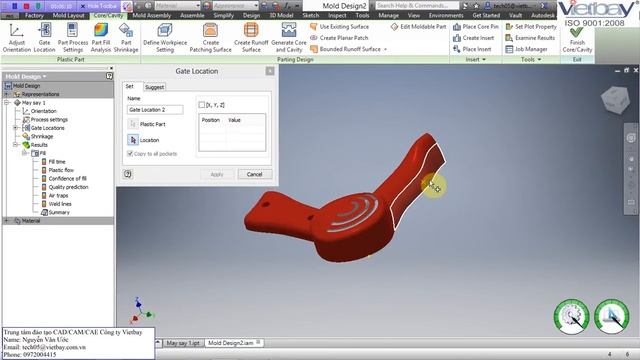Expand the Representations tree node
The height and width of the screenshot is (360, 640).
point(6,94)
